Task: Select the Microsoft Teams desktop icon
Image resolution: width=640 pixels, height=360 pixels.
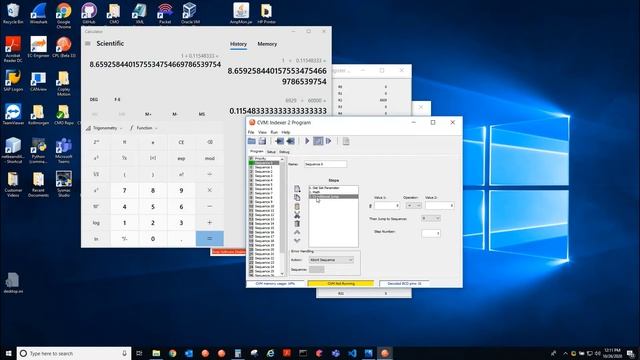Action: [64, 150]
